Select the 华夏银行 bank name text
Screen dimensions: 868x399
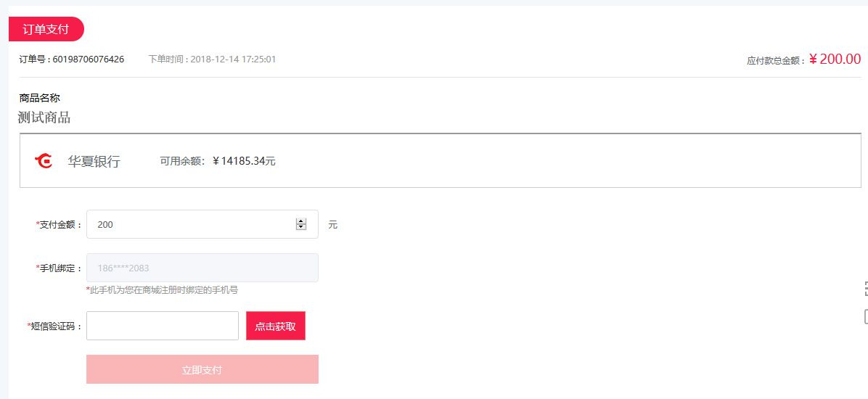point(94,162)
